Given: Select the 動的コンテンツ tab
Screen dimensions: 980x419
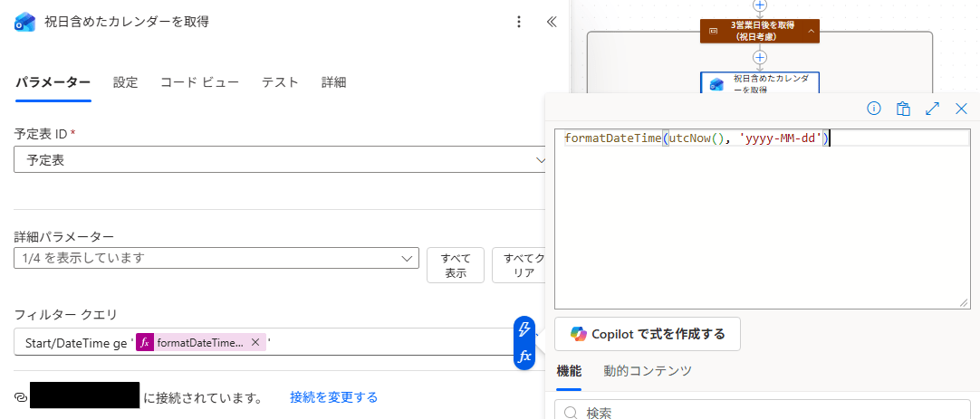Looking at the screenshot, I should tap(648, 370).
